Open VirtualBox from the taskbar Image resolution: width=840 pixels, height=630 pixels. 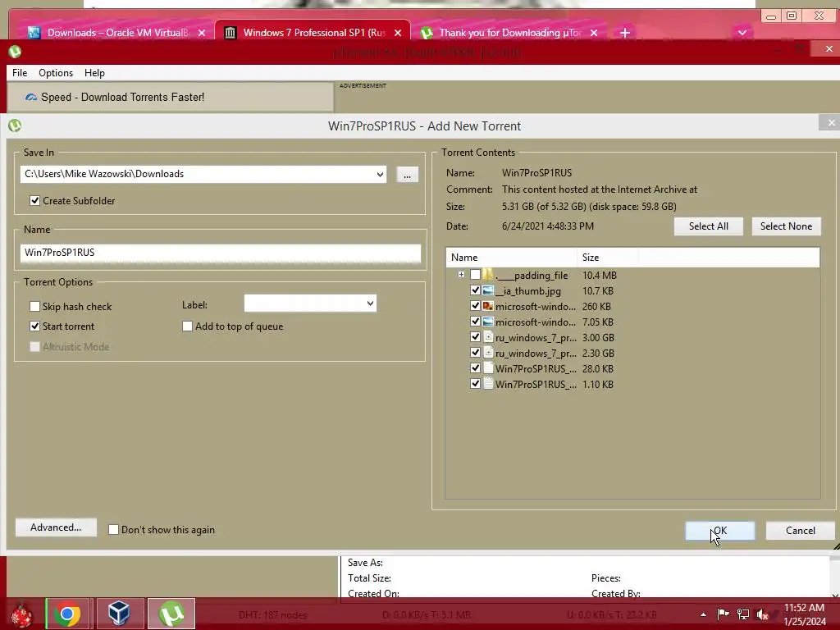pyautogui.click(x=119, y=614)
